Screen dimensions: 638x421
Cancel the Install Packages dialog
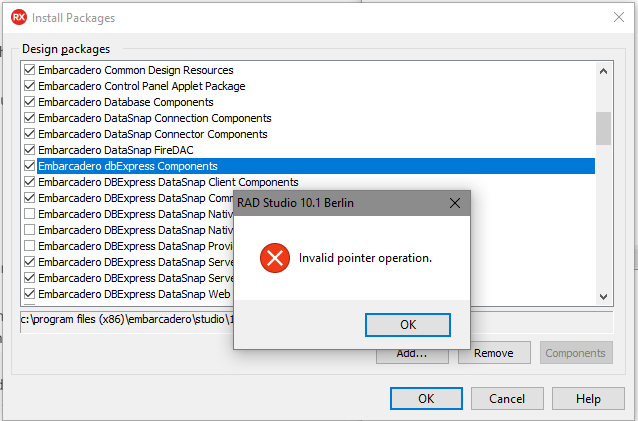pos(507,398)
